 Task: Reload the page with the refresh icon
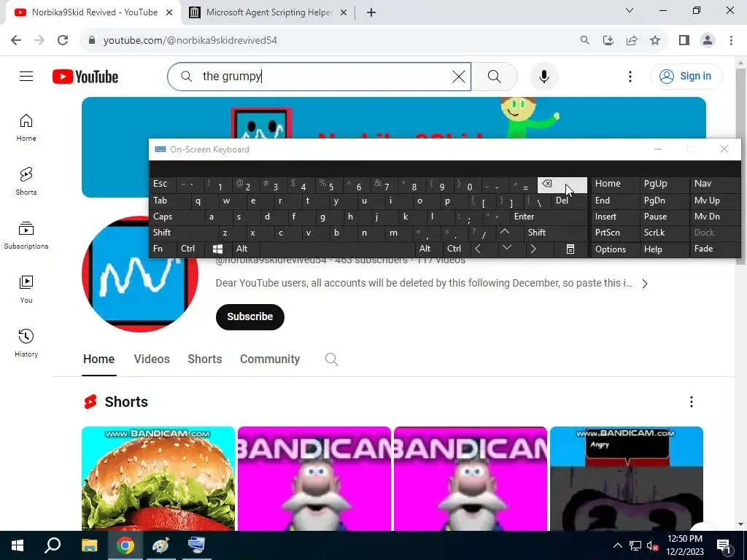63,40
